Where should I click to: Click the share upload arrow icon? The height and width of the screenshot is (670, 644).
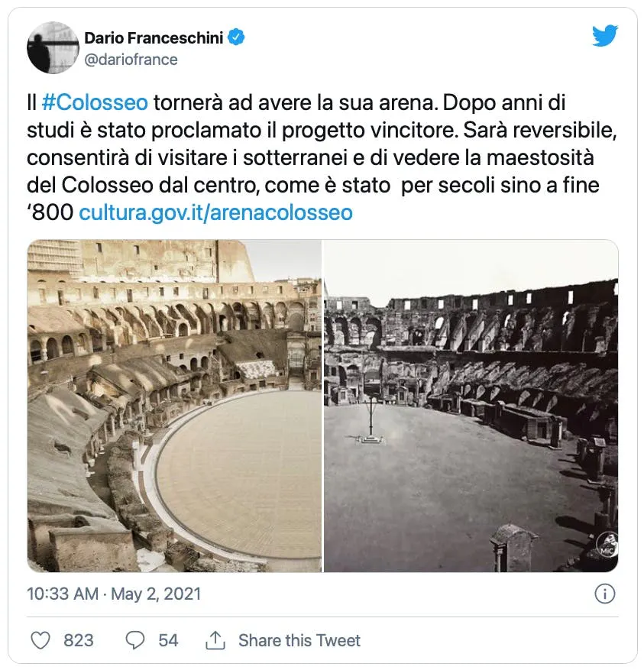[215, 640]
